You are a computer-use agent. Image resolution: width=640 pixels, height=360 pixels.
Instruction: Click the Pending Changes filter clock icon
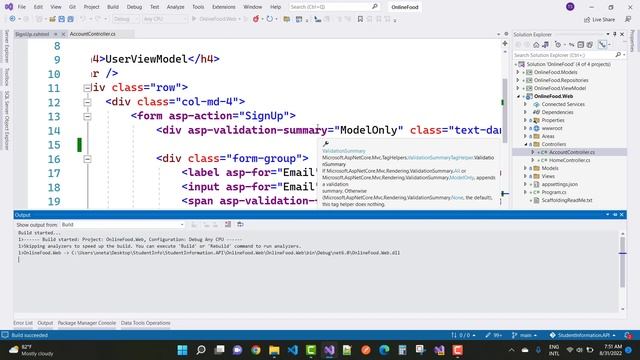[x=558, y=45]
